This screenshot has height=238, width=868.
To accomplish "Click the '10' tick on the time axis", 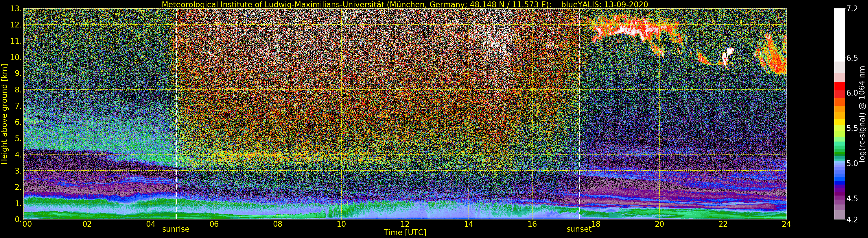I will point(341,224).
